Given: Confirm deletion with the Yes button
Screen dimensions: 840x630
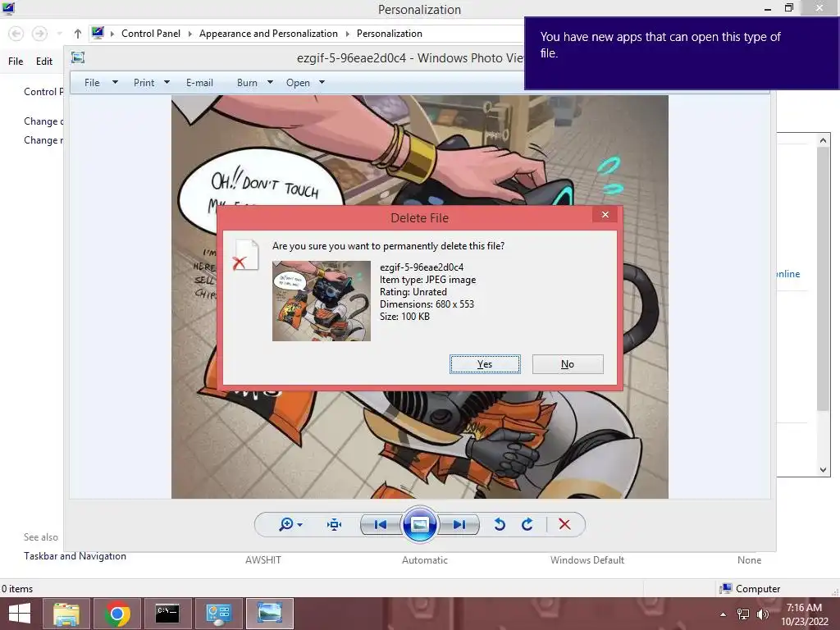Looking at the screenshot, I should click(485, 364).
